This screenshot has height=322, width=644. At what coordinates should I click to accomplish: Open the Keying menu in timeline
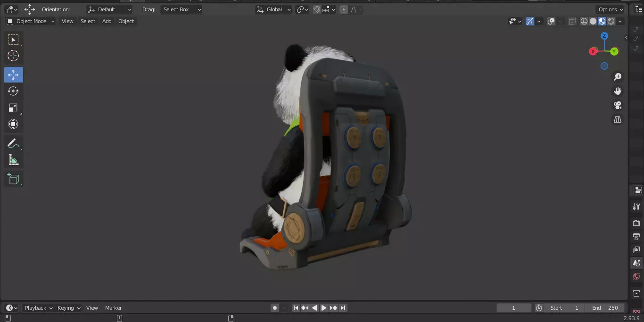pos(69,308)
